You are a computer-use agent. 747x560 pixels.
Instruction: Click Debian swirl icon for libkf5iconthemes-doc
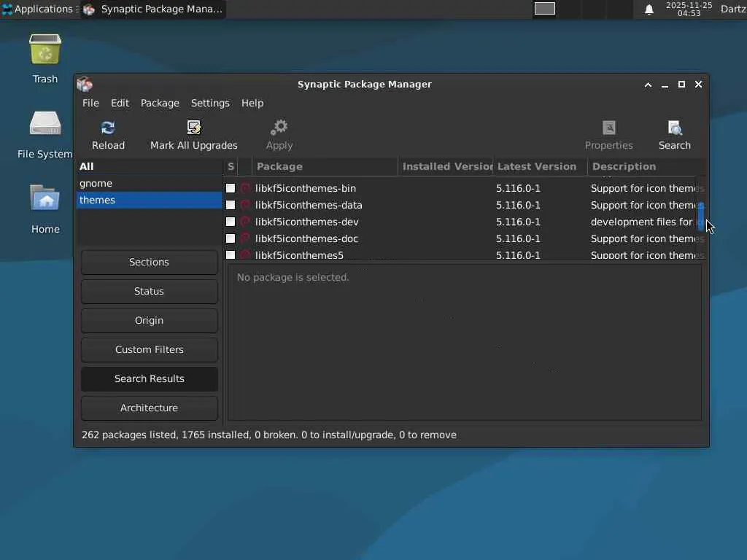point(245,238)
